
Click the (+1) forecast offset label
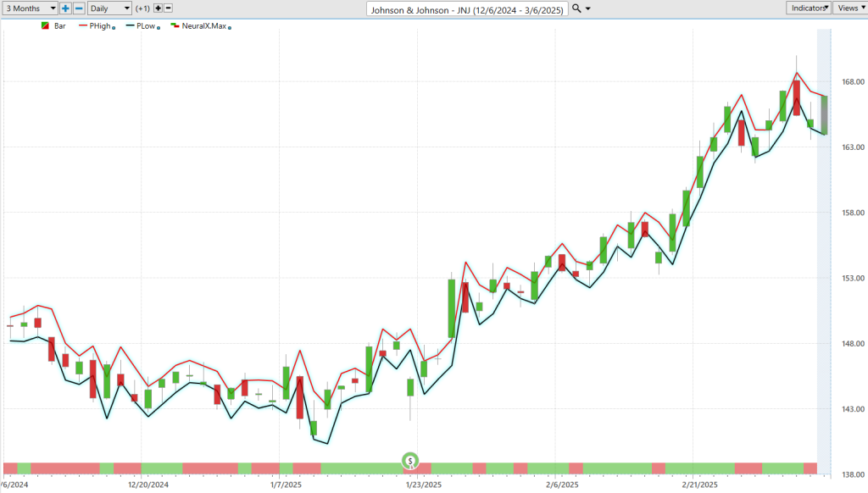142,8
